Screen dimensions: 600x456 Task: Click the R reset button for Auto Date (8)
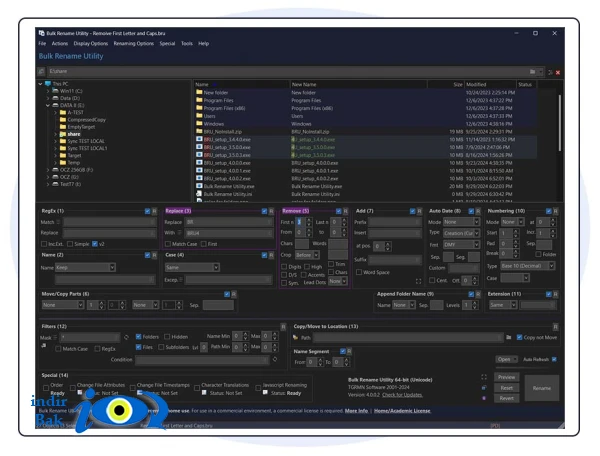coord(478,211)
